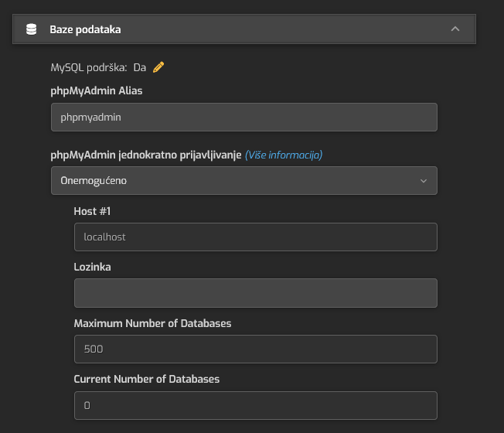Image resolution: width=504 pixels, height=433 pixels.
Task: Click the Baze podataka header title
Action: pyautogui.click(x=85, y=29)
